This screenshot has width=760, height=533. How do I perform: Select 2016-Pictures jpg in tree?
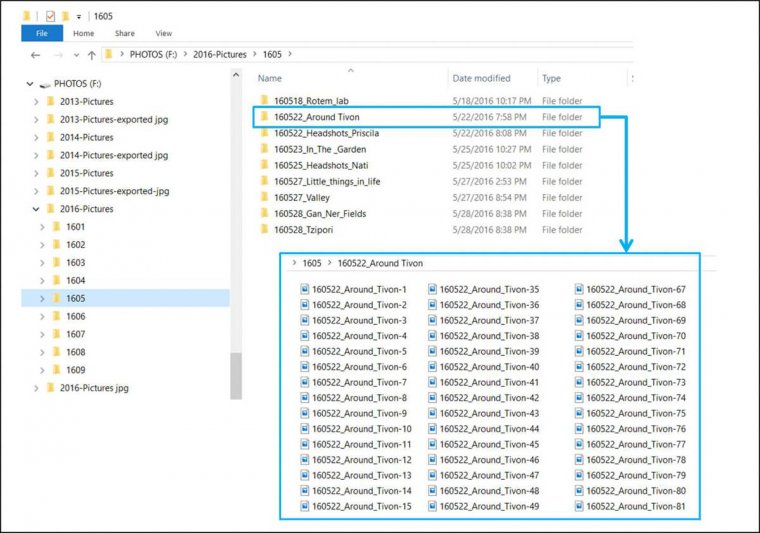94,388
